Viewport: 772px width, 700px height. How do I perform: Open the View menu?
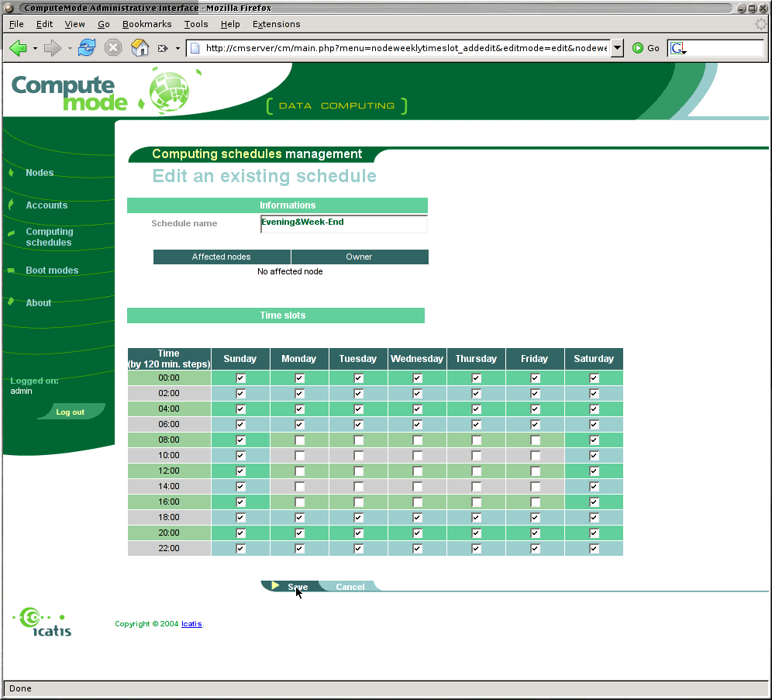[x=74, y=24]
